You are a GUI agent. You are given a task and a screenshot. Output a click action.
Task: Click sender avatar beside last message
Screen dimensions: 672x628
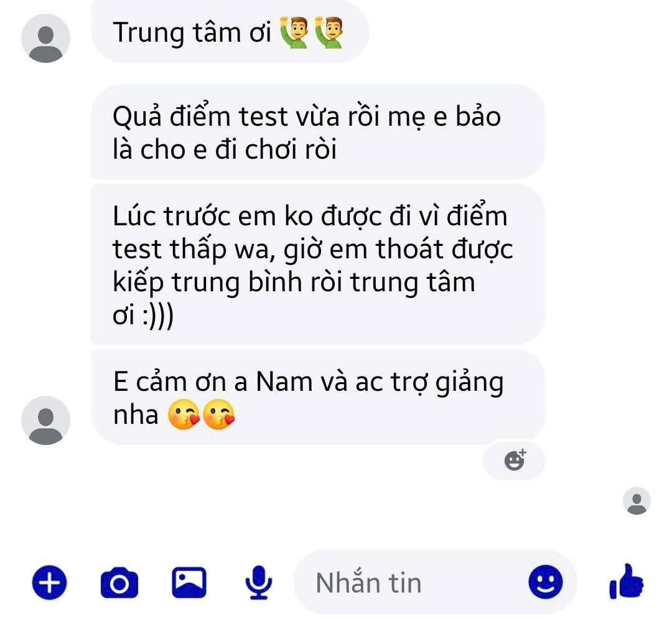46,421
